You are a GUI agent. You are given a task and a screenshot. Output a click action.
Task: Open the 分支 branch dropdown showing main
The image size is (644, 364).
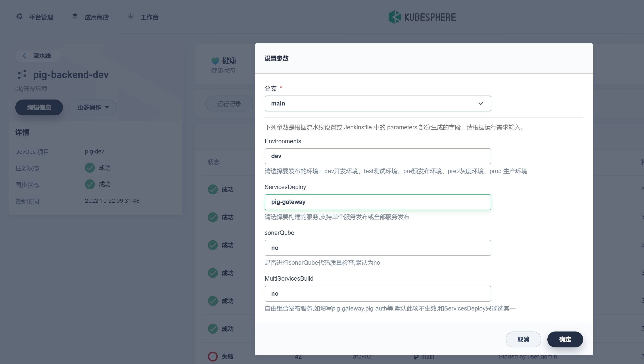pyautogui.click(x=375, y=103)
